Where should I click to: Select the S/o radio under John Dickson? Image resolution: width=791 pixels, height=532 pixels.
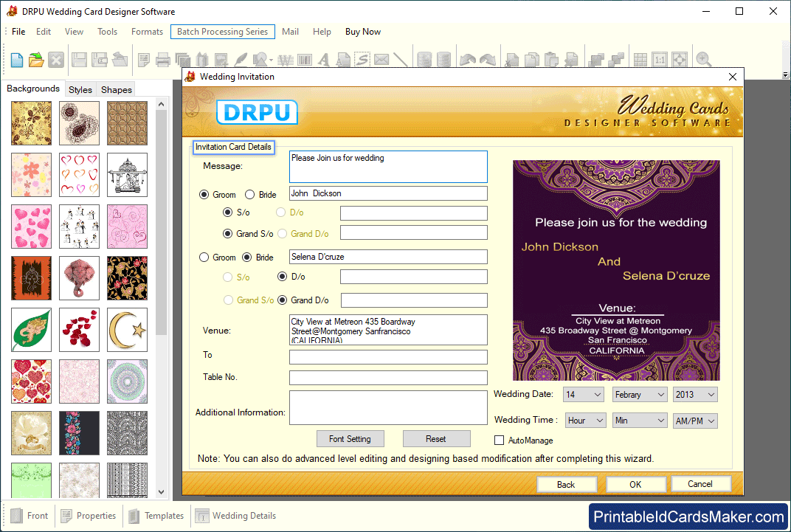227,213
